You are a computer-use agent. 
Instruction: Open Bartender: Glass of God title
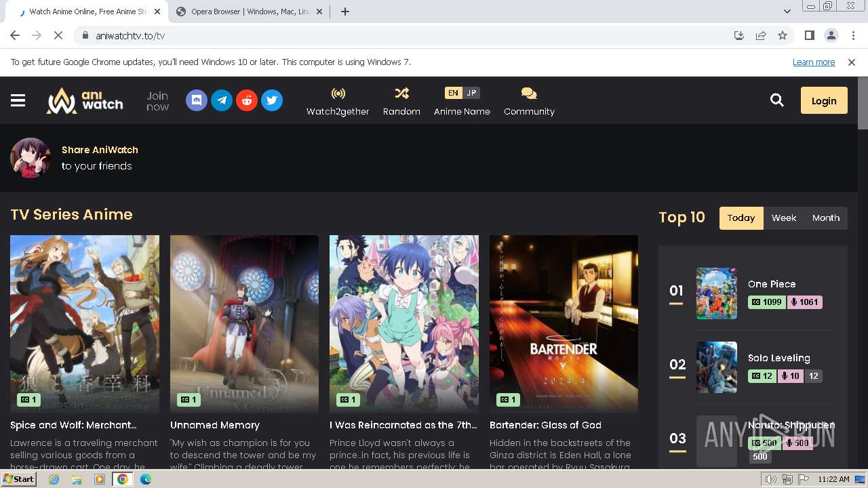(545, 425)
